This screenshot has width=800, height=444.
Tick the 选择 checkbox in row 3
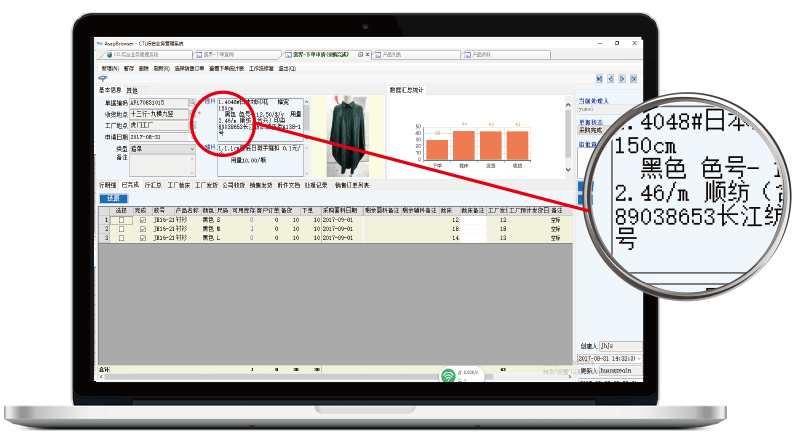click(121, 237)
